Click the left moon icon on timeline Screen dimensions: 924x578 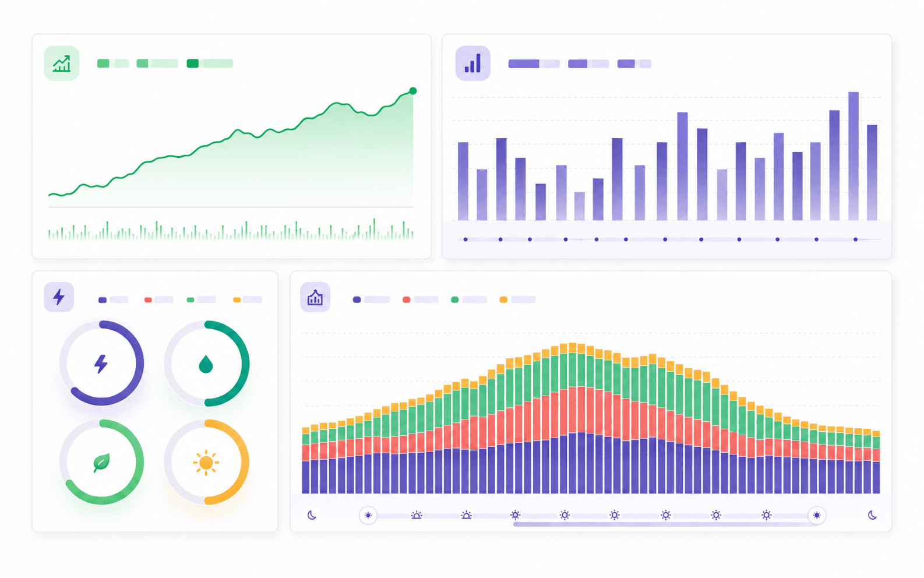[312, 515]
